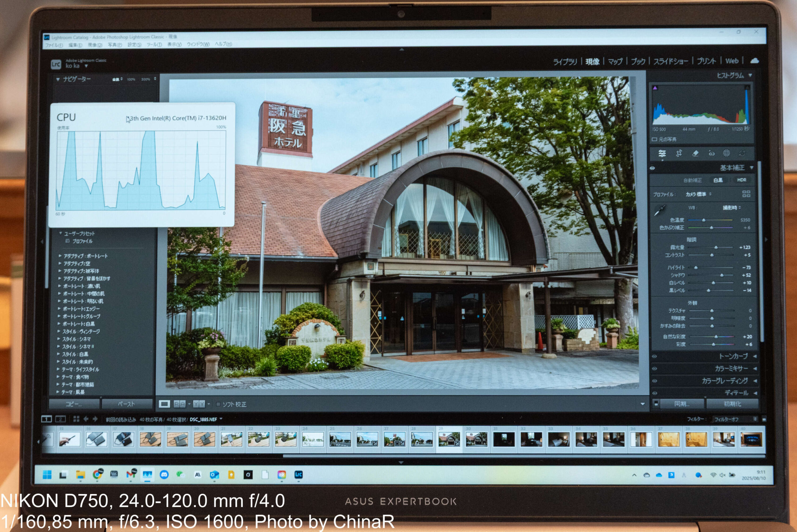Enable the ソフト校正 soft proofing checkbox
The width and height of the screenshot is (797, 532).
point(218,404)
